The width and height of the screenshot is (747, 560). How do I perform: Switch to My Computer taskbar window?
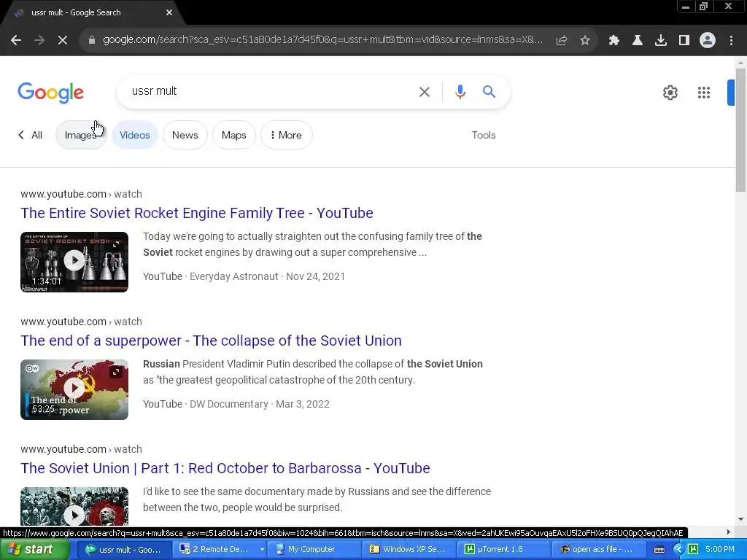pyautogui.click(x=314, y=550)
